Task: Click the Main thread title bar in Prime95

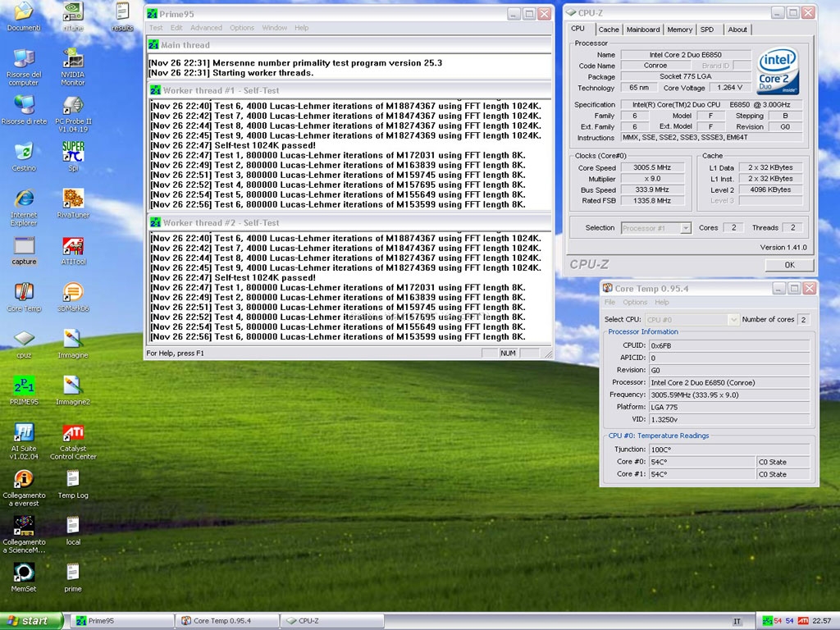Action: coord(349,45)
